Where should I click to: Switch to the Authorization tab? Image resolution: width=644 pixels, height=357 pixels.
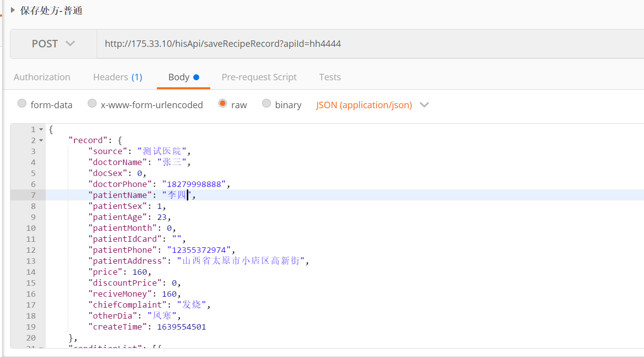(x=42, y=77)
